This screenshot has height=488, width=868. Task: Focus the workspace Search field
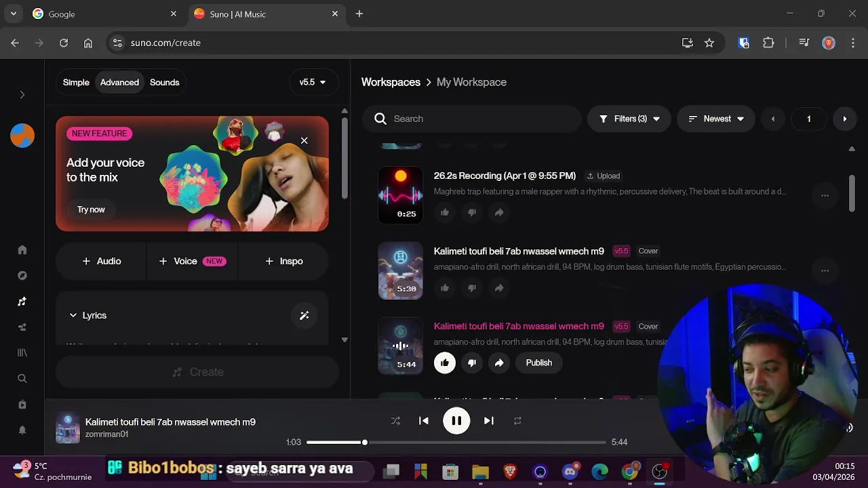pos(472,119)
